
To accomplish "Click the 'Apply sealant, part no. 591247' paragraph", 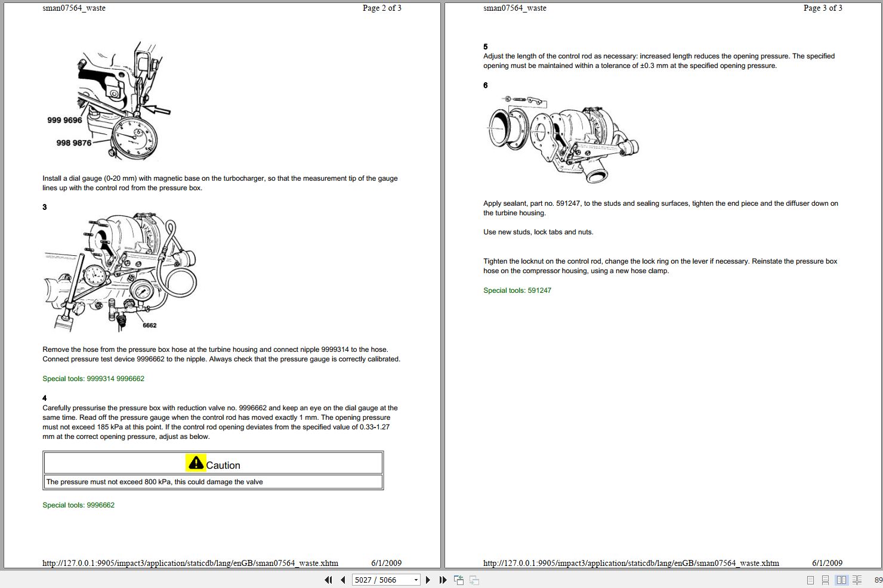I will 660,208.
